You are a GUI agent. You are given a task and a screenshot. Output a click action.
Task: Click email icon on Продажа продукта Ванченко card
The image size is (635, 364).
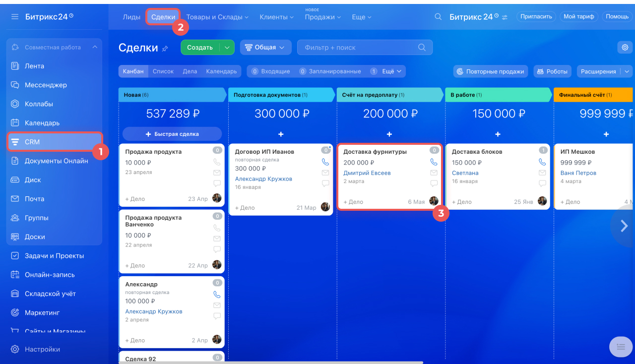pos(217,239)
